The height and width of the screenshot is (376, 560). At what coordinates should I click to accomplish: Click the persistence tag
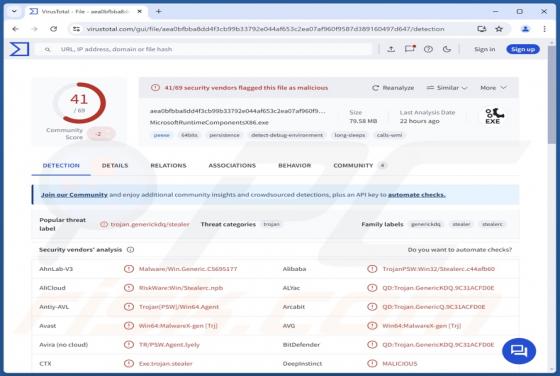coord(224,135)
